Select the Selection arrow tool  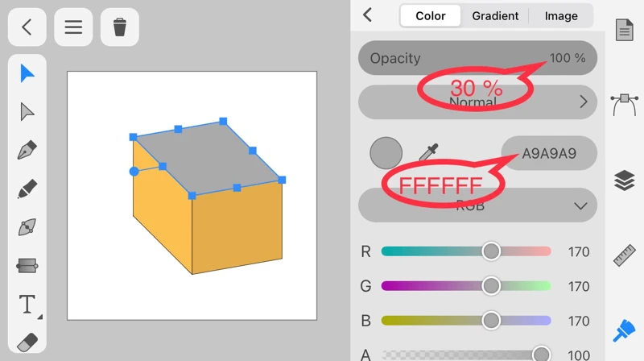click(x=27, y=73)
